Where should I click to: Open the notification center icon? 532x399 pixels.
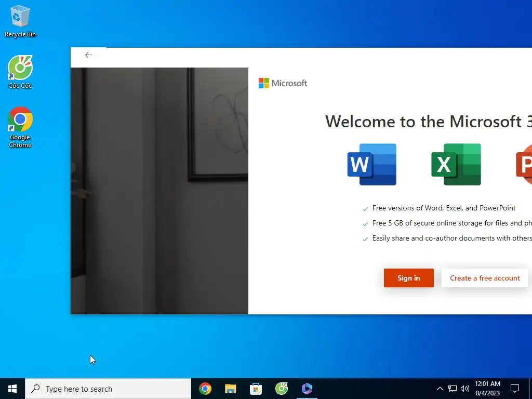(x=515, y=389)
